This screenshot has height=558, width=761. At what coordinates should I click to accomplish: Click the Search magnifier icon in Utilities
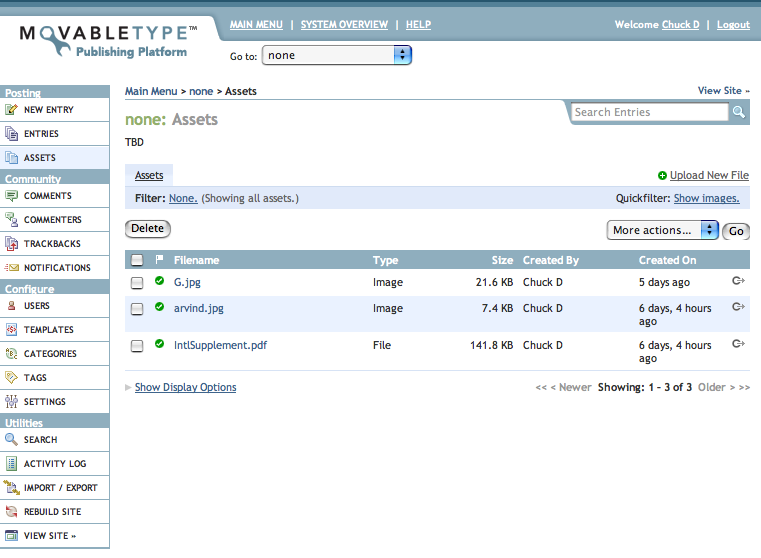11,439
